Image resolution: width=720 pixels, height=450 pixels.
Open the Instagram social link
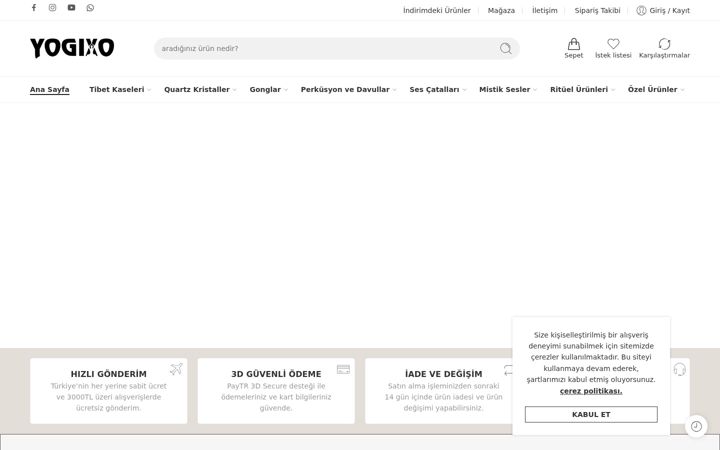pos(52,8)
